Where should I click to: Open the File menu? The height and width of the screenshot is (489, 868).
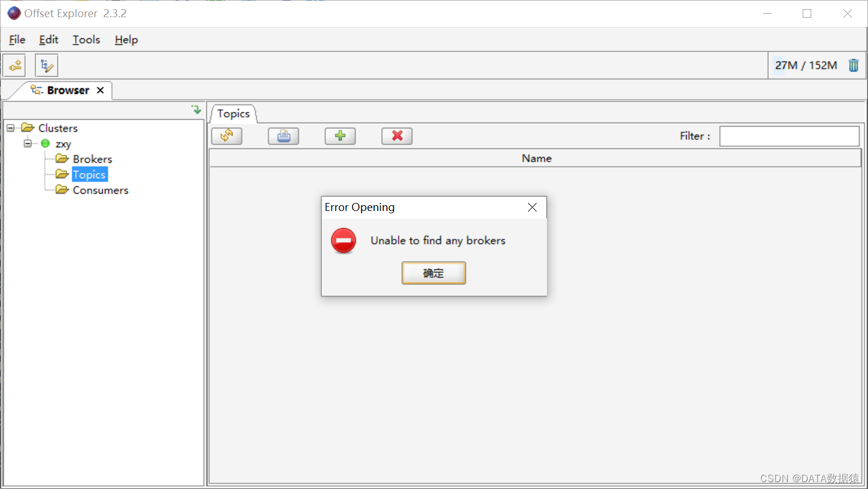click(x=17, y=40)
